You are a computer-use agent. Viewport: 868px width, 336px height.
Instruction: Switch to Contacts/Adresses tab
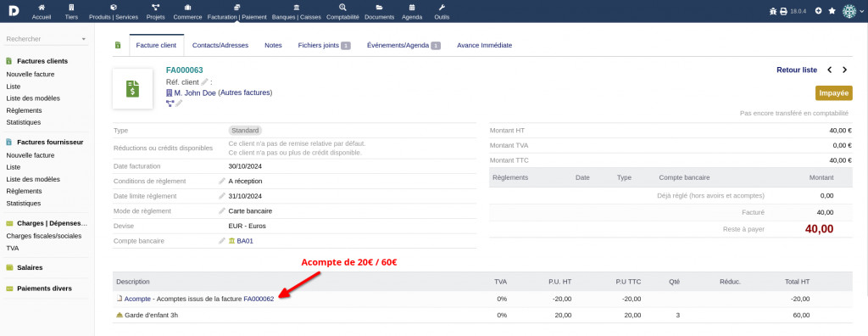click(x=220, y=46)
